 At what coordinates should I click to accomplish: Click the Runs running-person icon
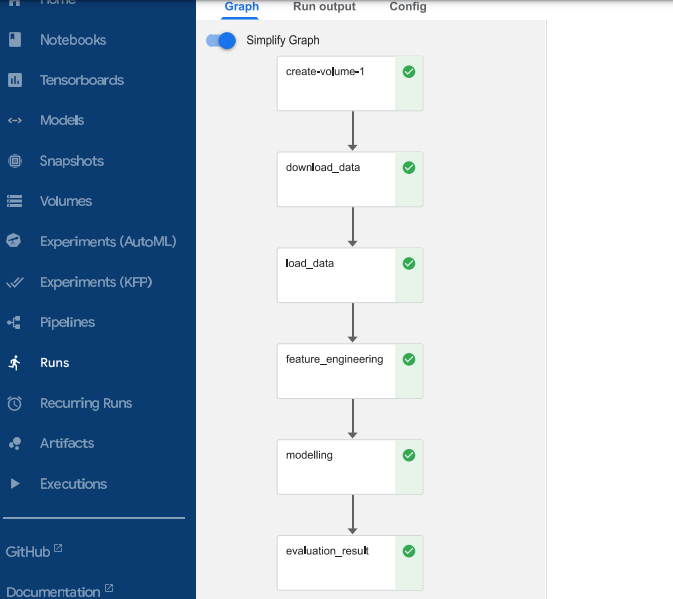(x=15, y=363)
